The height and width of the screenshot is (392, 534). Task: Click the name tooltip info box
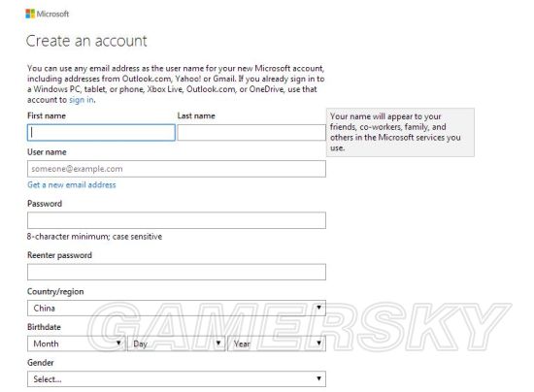point(400,132)
